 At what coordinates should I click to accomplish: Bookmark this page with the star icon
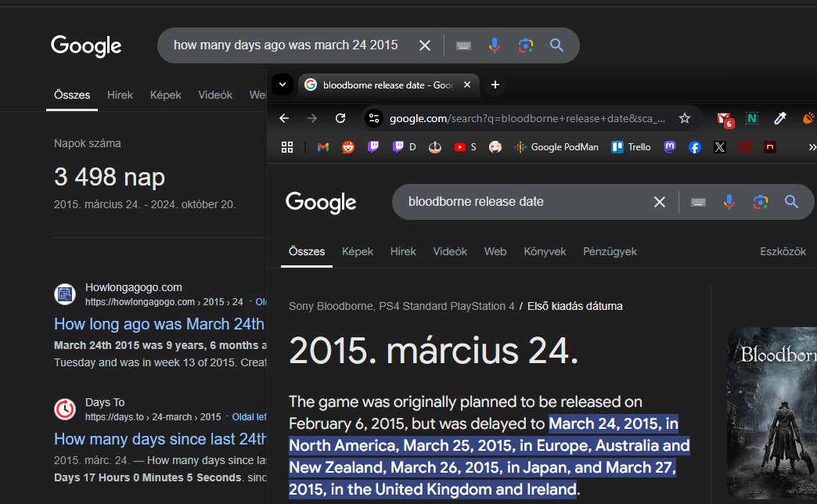tap(685, 118)
